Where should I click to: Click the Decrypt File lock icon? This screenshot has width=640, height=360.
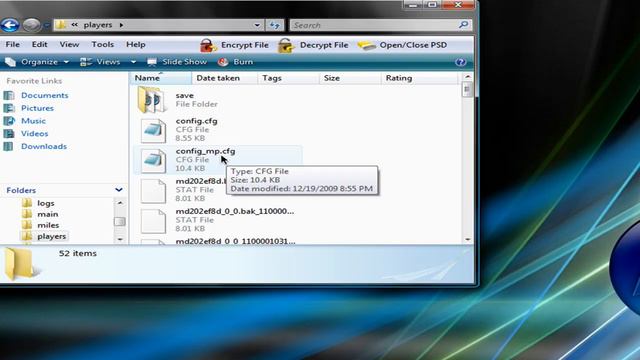click(286, 45)
